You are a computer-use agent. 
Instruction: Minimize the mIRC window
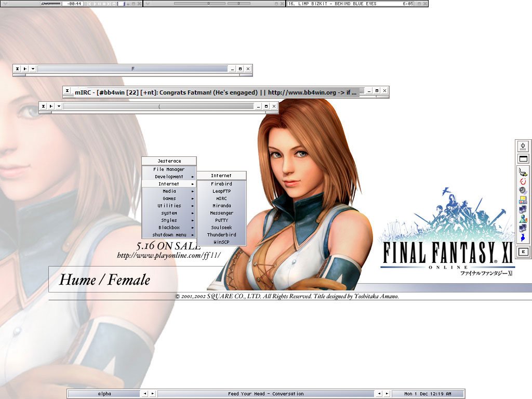[x=369, y=90]
